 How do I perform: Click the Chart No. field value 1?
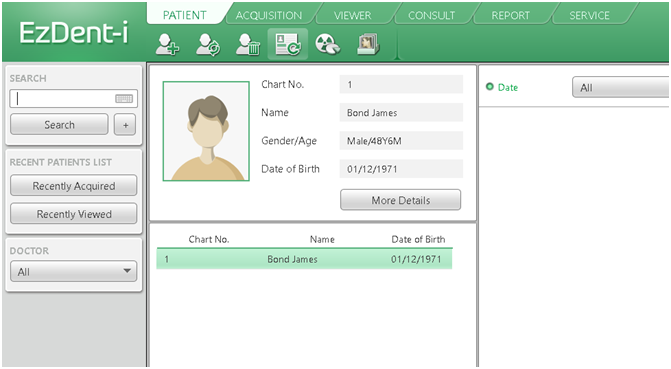point(401,84)
